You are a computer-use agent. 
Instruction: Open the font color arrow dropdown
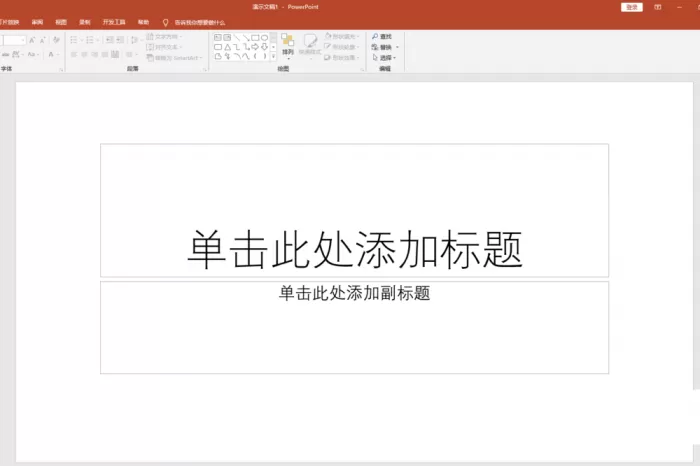click(x=58, y=54)
